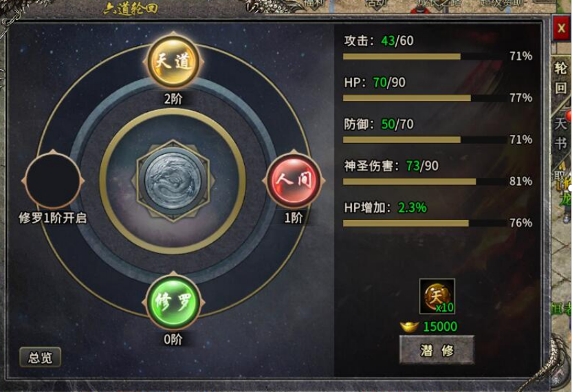Image resolution: width=572 pixels, height=392 pixels.
Task: Click the 15000 gold cost value
Action: pyautogui.click(x=440, y=327)
